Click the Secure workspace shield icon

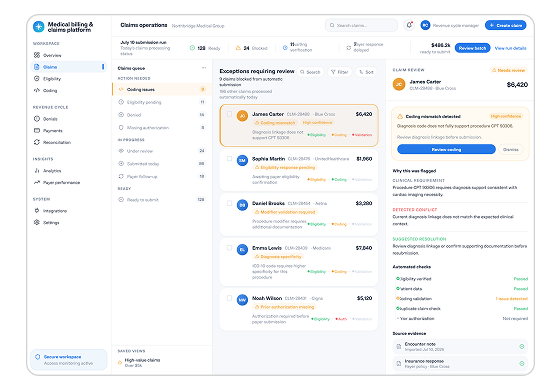(38, 357)
